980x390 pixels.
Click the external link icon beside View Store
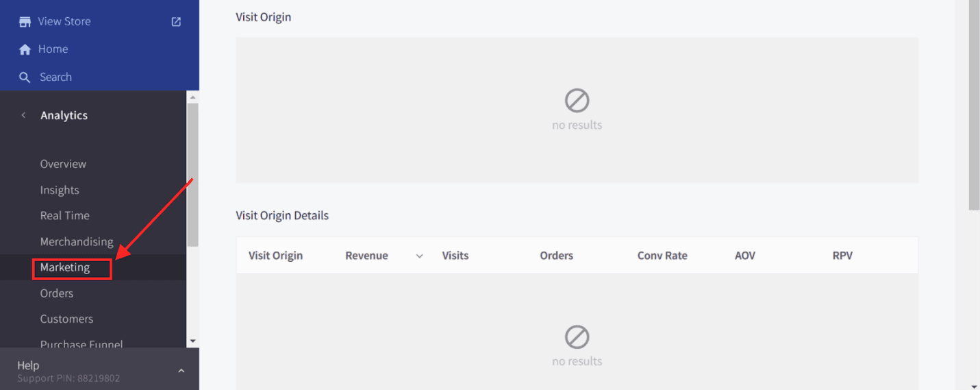(x=176, y=22)
